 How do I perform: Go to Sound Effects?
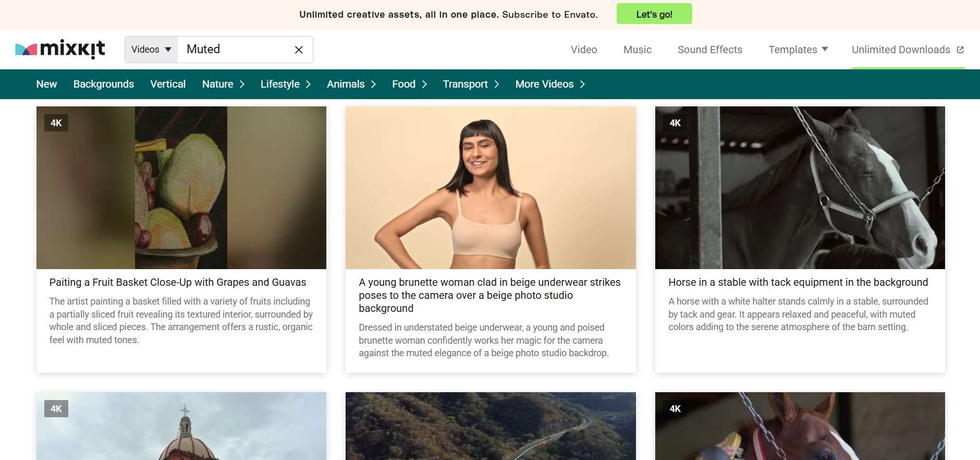coord(710,50)
